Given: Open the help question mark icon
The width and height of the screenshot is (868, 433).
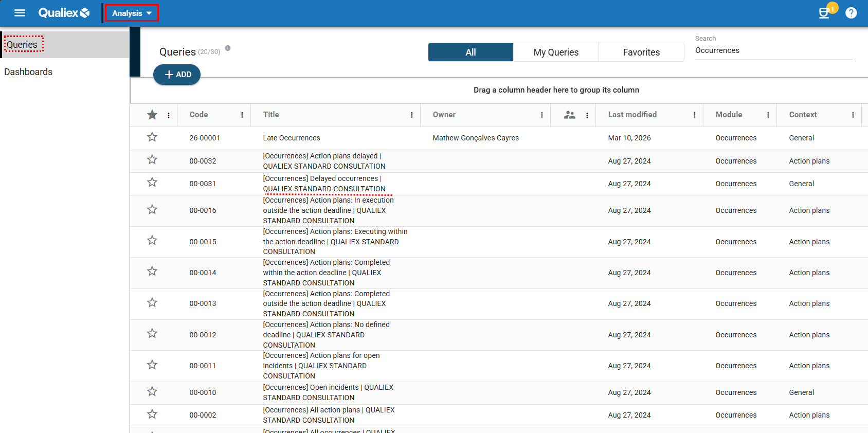Looking at the screenshot, I should point(851,13).
